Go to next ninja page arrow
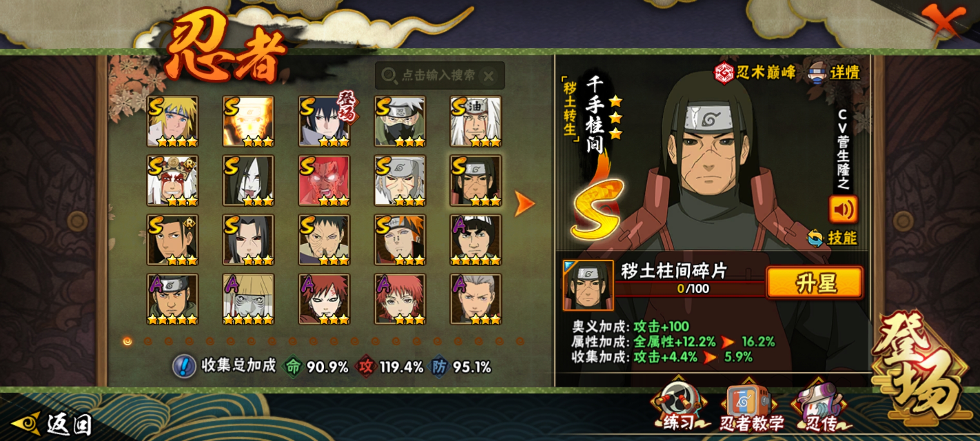The width and height of the screenshot is (980, 441). (x=525, y=203)
